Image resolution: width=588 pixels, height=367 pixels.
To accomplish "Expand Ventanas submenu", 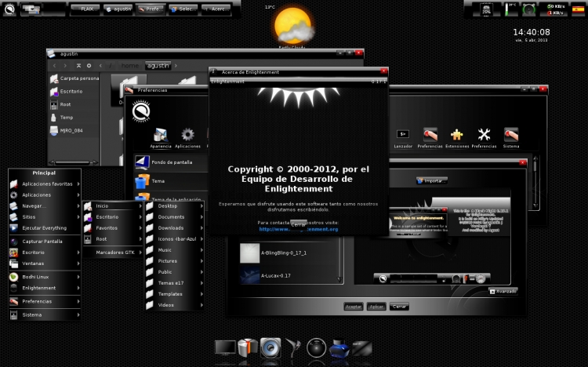I will click(45, 263).
